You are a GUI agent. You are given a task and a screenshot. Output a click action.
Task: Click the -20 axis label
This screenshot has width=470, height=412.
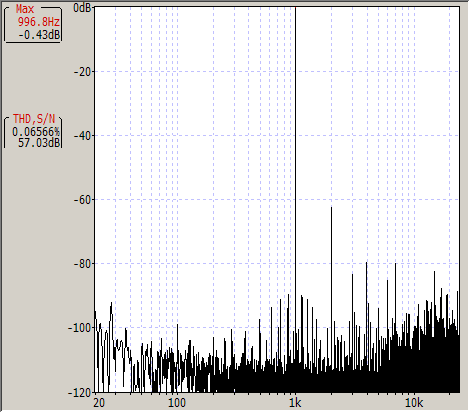click(83, 71)
